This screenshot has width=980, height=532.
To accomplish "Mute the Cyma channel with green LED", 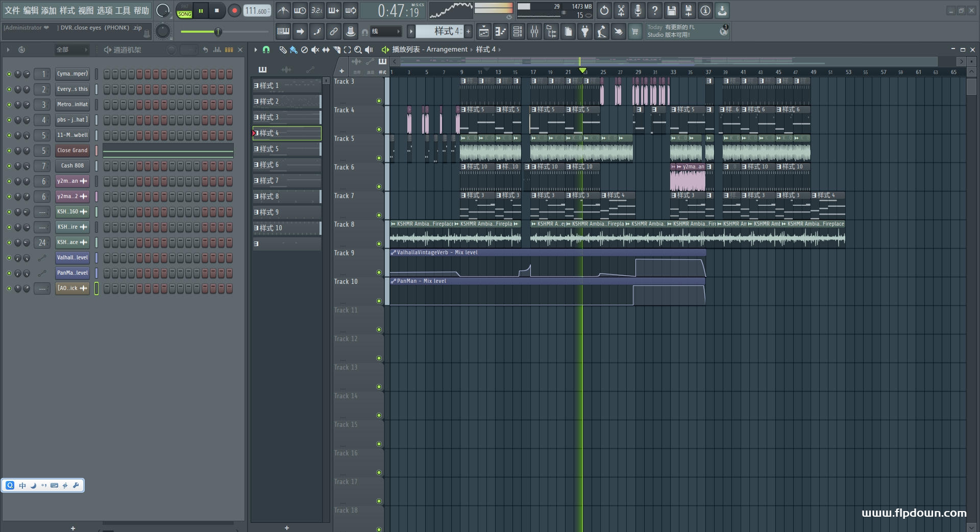I will [9, 74].
